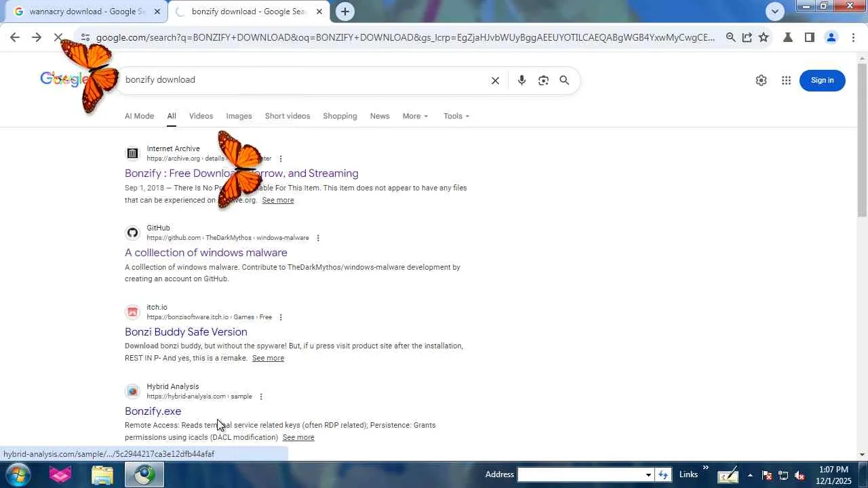Share this page from the address bar
Image resolution: width=868 pixels, height=488 pixels.
[x=747, y=38]
